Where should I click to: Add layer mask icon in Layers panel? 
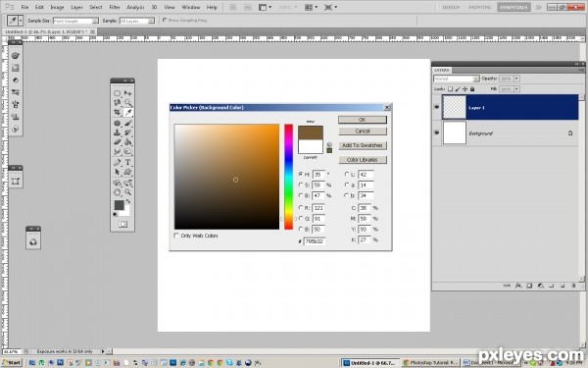(529, 286)
